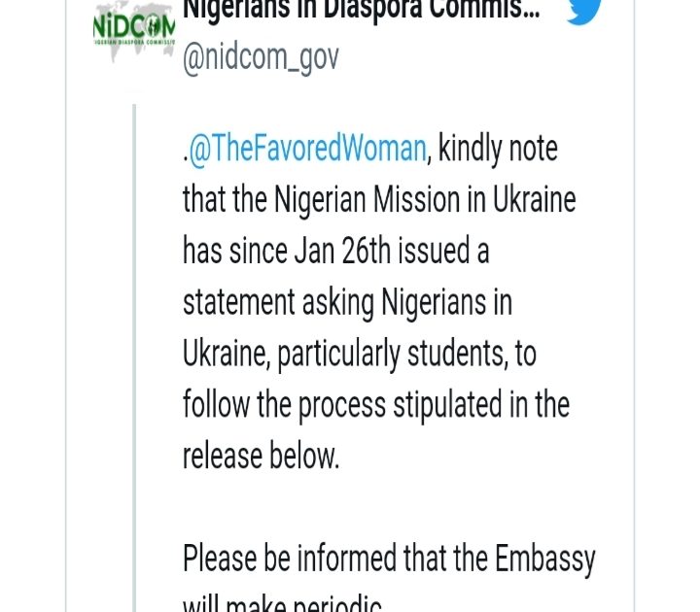This screenshot has height=612, width=700.
Task: Click the partially visible "will make periodic" line
Action: [x=283, y=602]
